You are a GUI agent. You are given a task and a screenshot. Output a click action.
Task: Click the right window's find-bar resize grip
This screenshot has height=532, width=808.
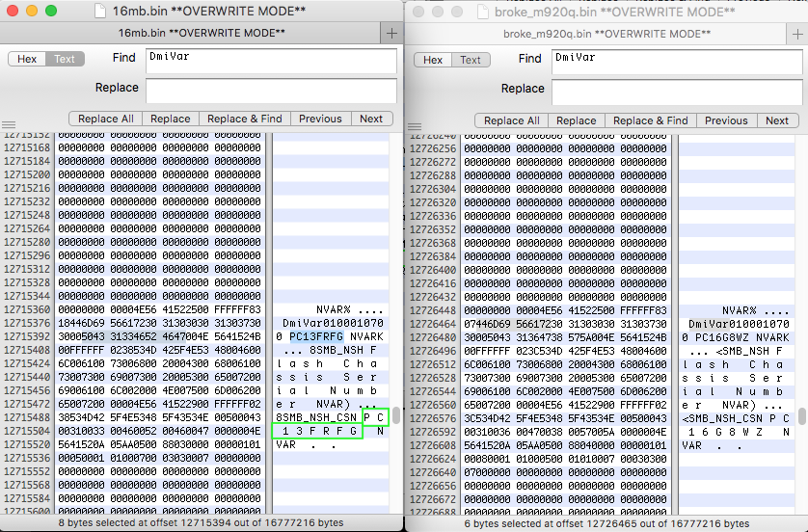pos(414,126)
